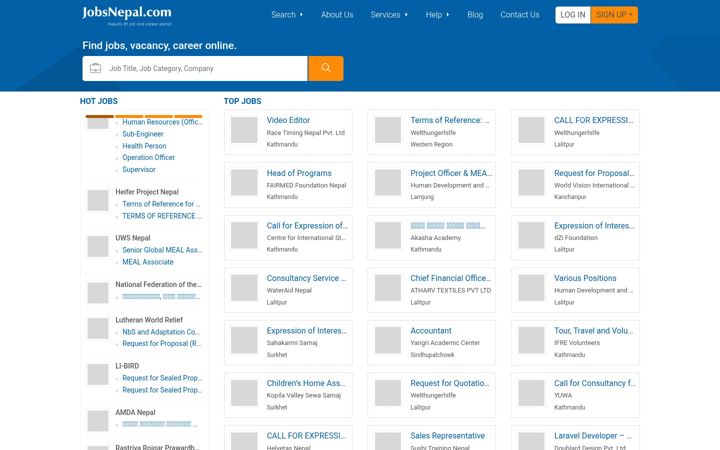The width and height of the screenshot is (720, 450).
Task: Open Senior Global MEAL Ass... hot job
Action: pyautogui.click(x=162, y=250)
